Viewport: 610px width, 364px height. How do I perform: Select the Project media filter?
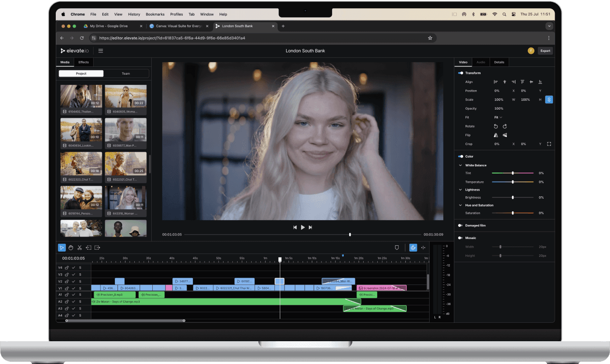coord(81,74)
